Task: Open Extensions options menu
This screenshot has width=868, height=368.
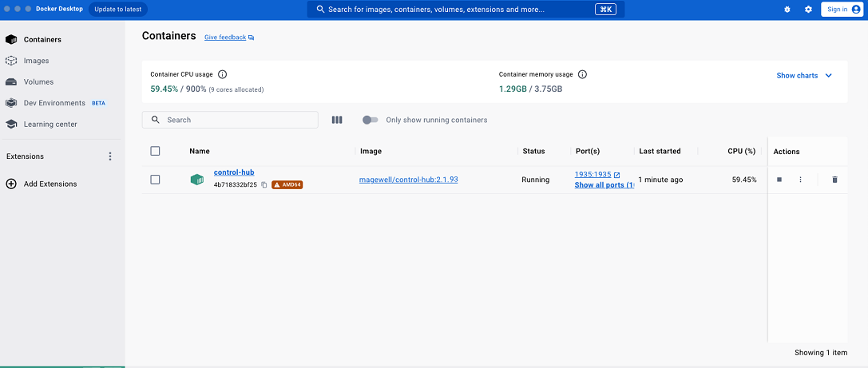Action: click(110, 156)
